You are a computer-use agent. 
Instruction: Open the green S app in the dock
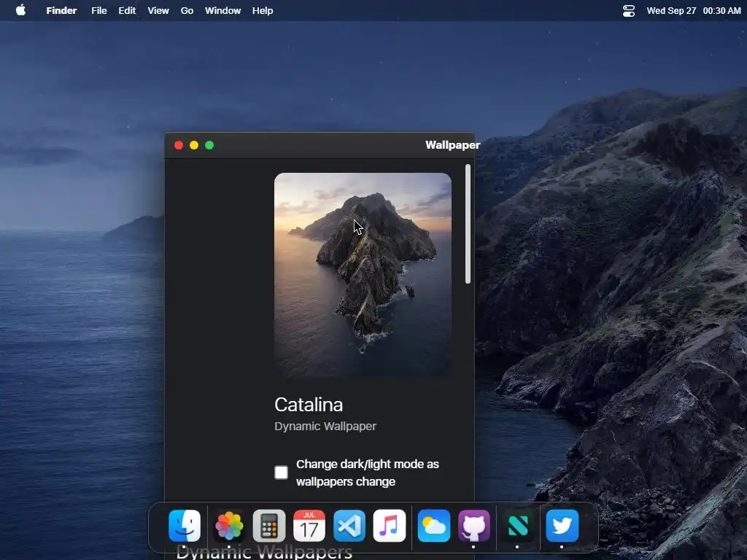pos(519,526)
